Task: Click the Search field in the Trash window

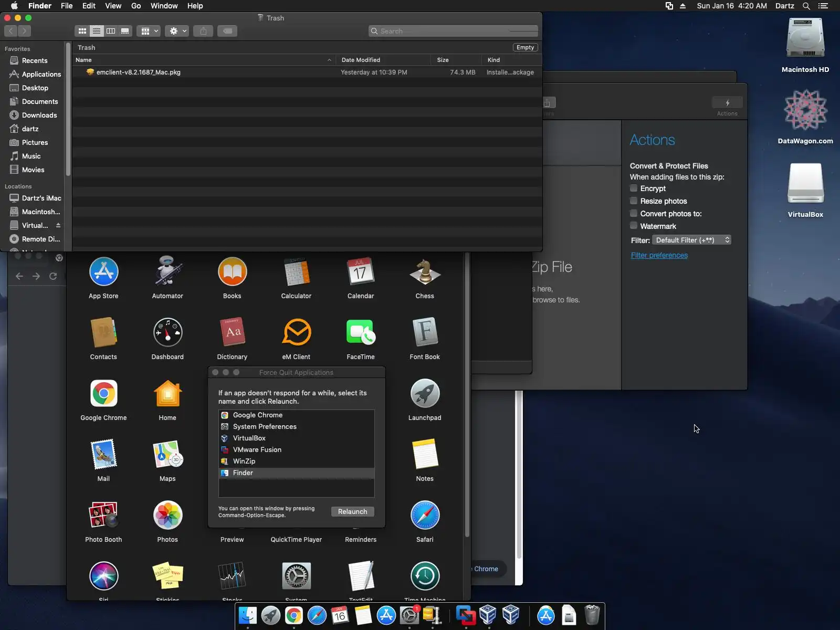Action: [x=454, y=31]
